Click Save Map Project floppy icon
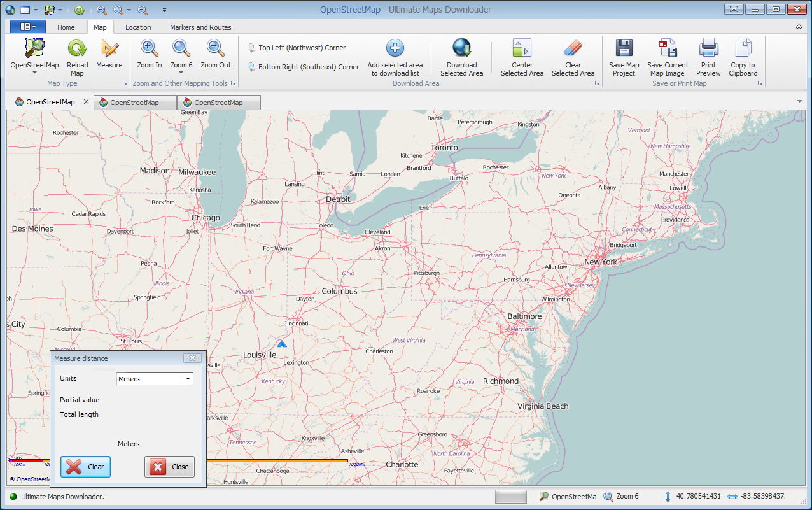This screenshot has height=510, width=812. click(x=624, y=49)
